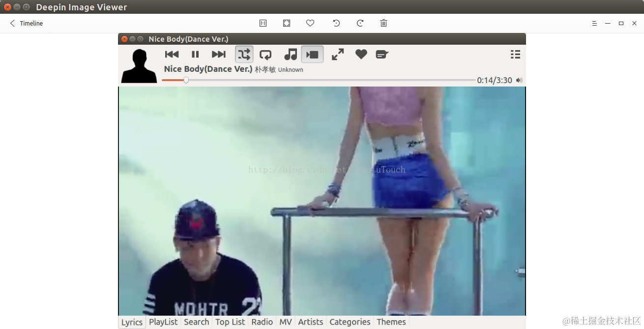Click the 0:14/3:30 time display
The image size is (644, 329).
(495, 80)
